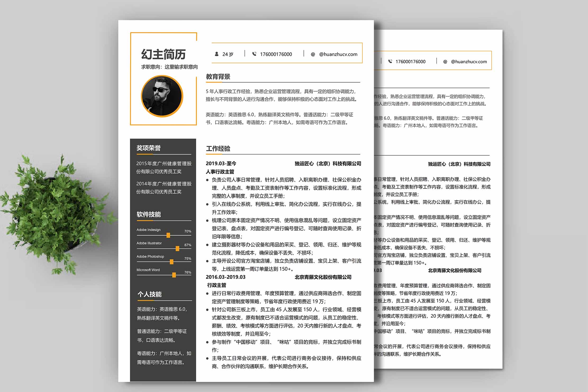The width and height of the screenshot is (588, 392).
Task: Click the @huanzhucv.com email on front page
Action: (x=338, y=54)
